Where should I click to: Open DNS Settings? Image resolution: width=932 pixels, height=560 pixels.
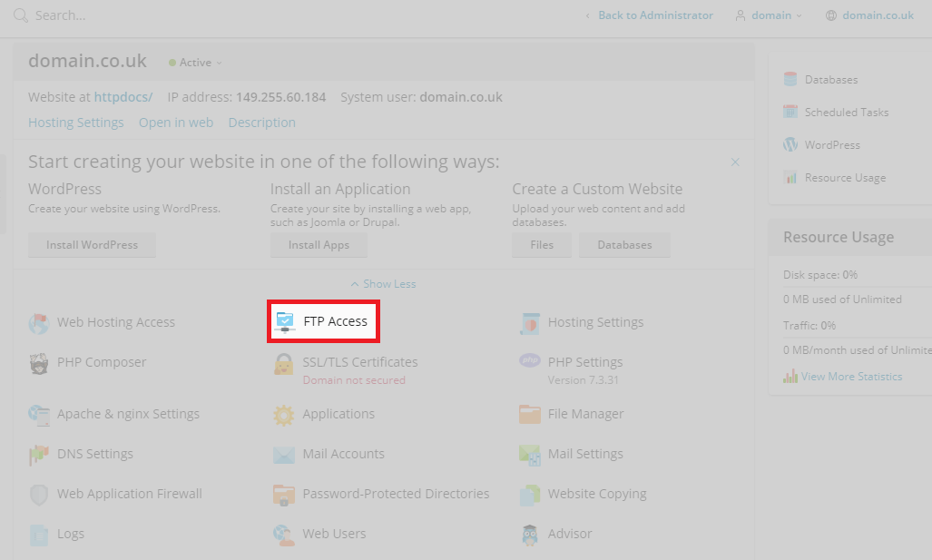click(x=93, y=453)
